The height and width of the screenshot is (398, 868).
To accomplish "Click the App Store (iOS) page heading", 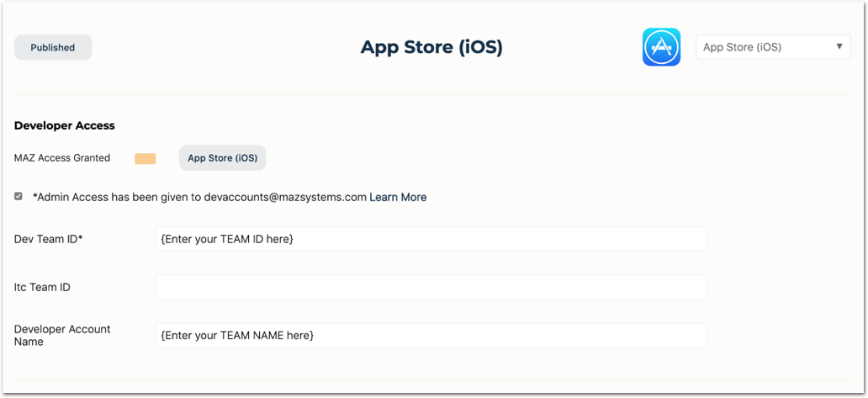I will click(431, 48).
